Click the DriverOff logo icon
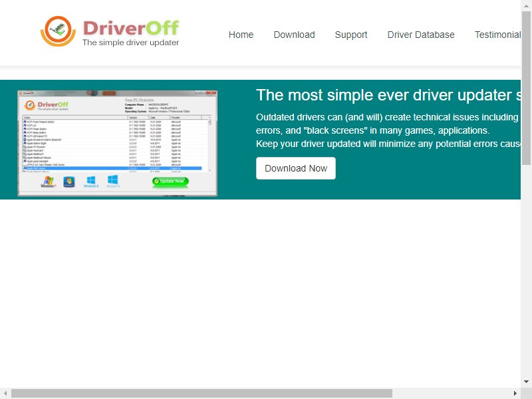This screenshot has height=399, width=532. (x=58, y=31)
